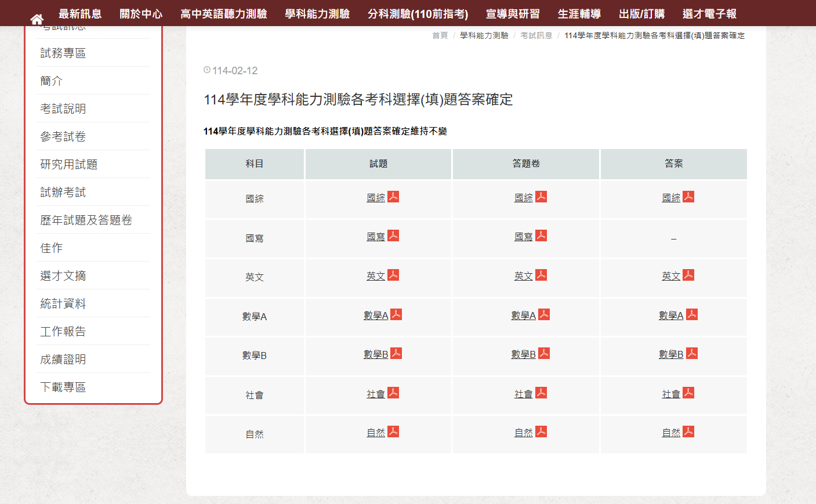This screenshot has height=504, width=816.
Task: Open the 自然 exam answers PDF icon
Action: coord(688,431)
